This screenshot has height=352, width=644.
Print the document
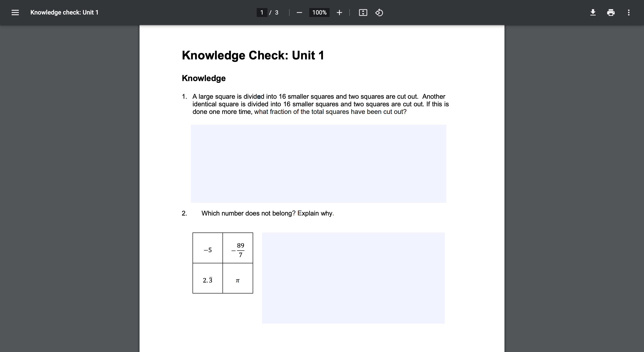611,13
